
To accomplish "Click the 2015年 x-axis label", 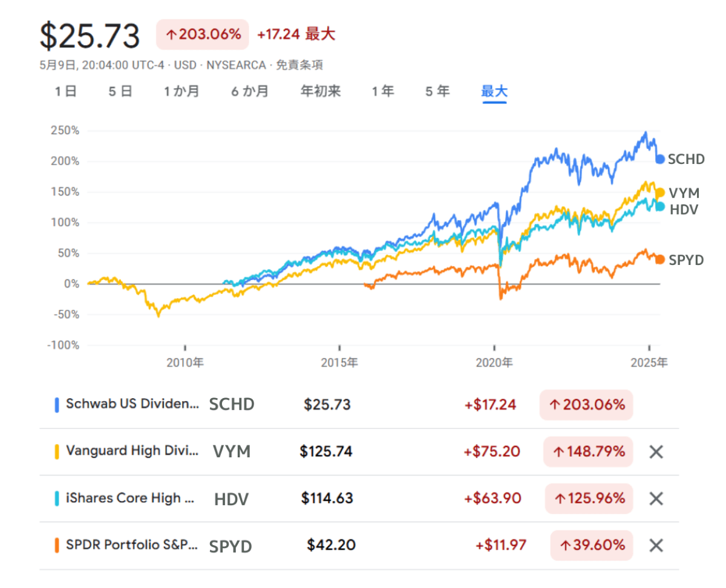I will (x=340, y=362).
